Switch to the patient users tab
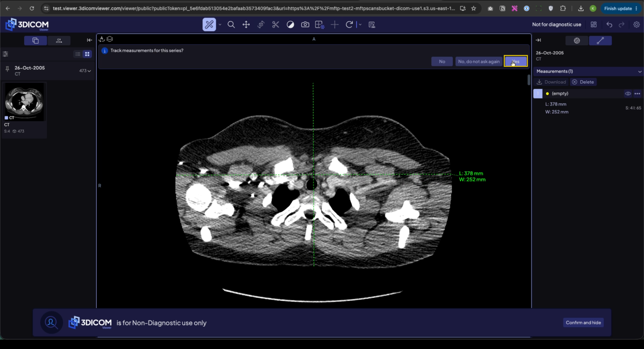Image resolution: width=644 pixels, height=349 pixels. coord(59,41)
